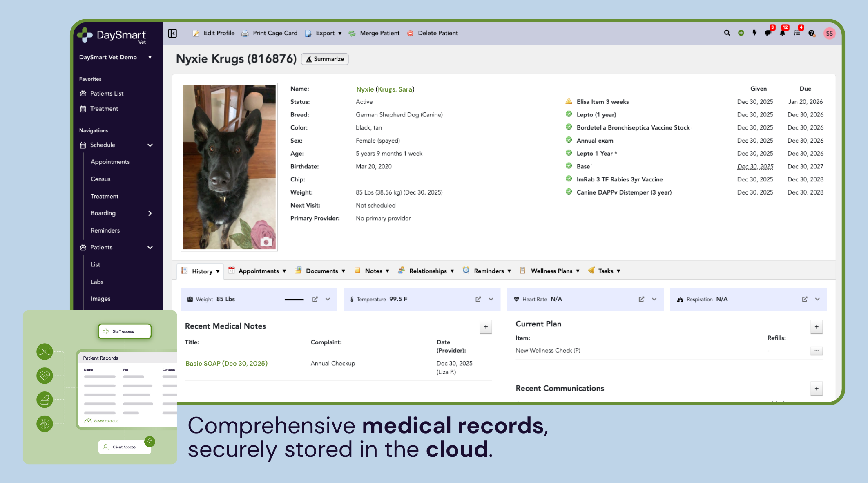Viewport: 868px width, 483px height.
Task: Open the global search magnifier icon
Action: click(x=727, y=33)
